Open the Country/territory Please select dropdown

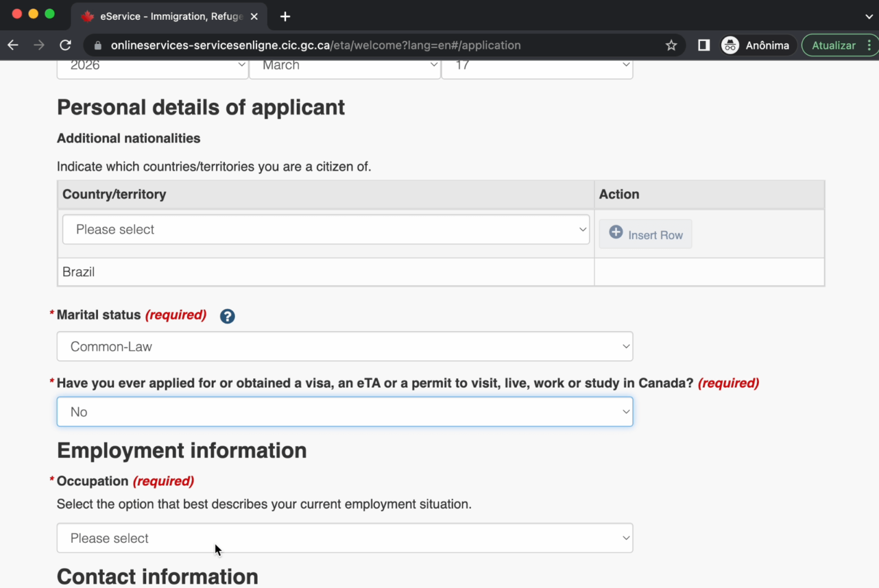[326, 230]
